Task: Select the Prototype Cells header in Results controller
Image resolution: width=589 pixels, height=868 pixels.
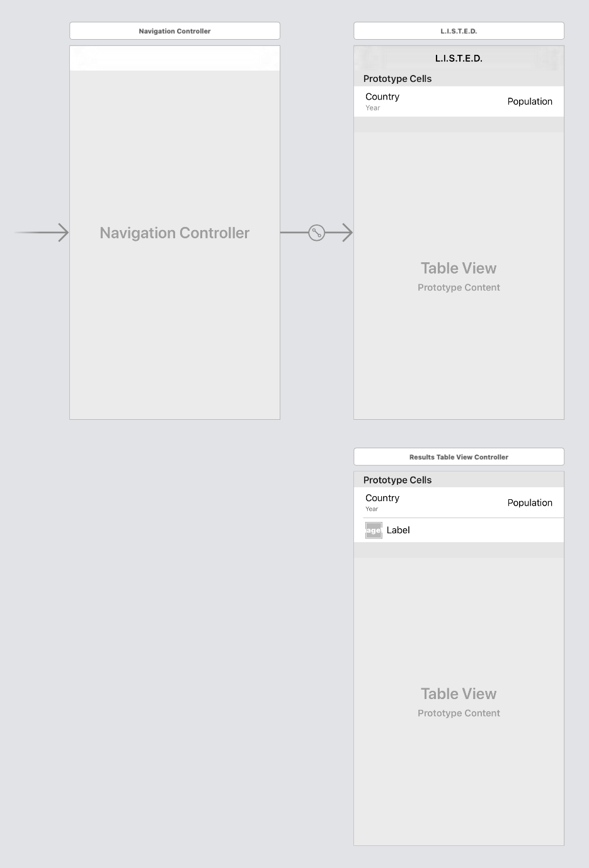Action: click(397, 480)
